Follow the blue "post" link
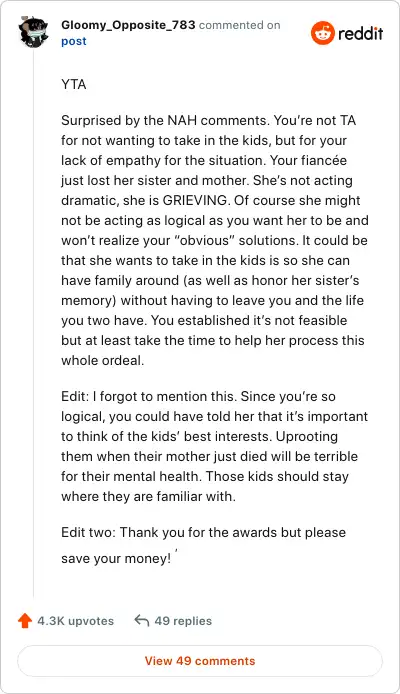400x694 pixels. coord(74,42)
